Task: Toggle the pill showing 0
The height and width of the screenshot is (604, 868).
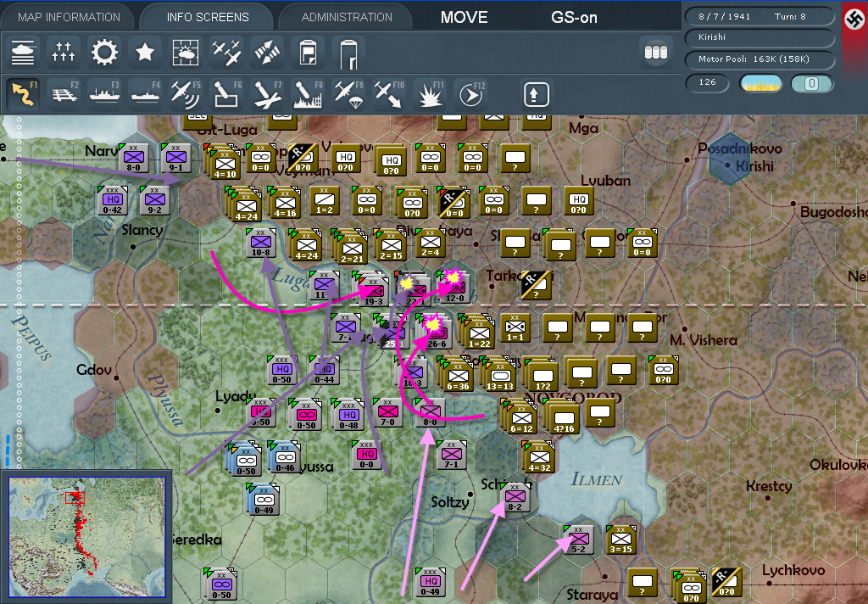Action: point(811,84)
